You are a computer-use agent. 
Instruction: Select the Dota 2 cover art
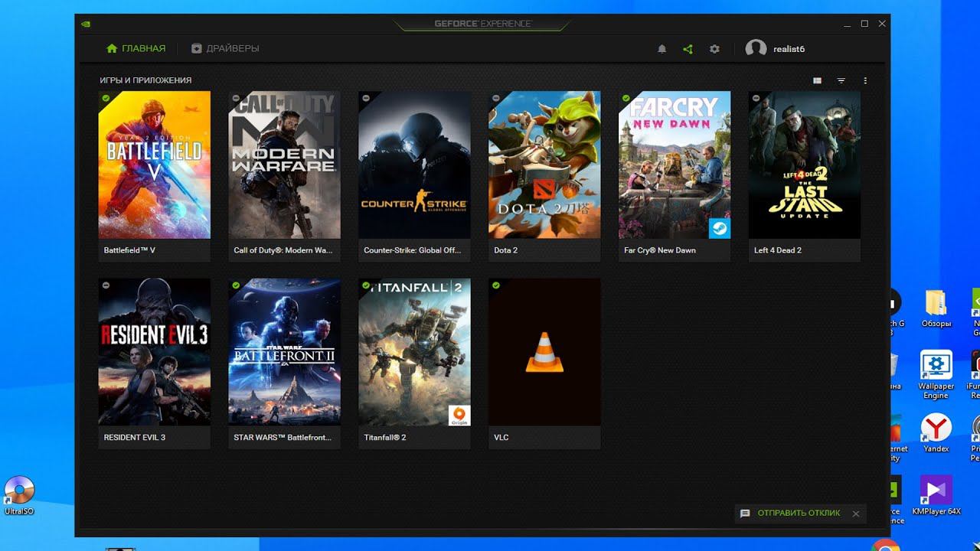click(x=545, y=165)
